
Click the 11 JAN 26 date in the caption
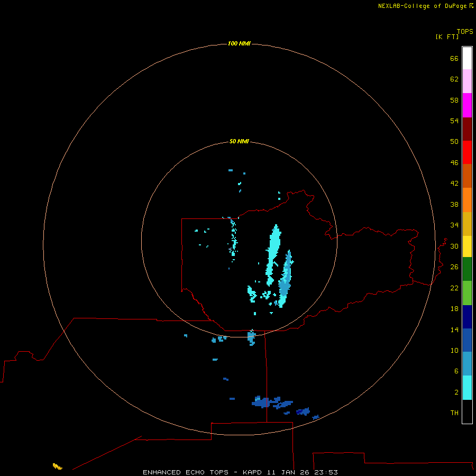coord(289,472)
